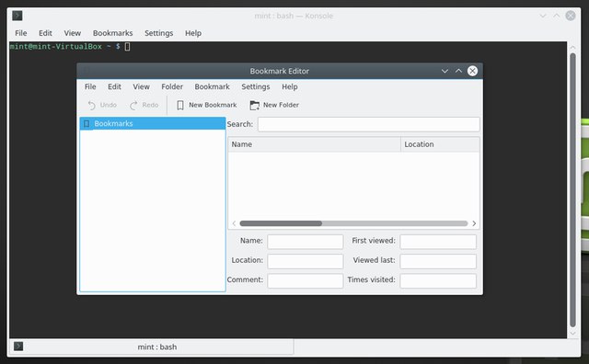Open Konsole Edit menu
The height and width of the screenshot is (364, 589).
click(x=45, y=33)
